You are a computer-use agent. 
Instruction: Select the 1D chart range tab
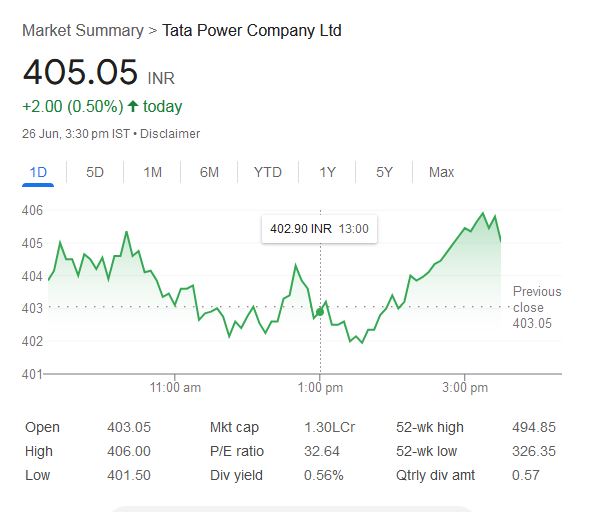point(39,172)
